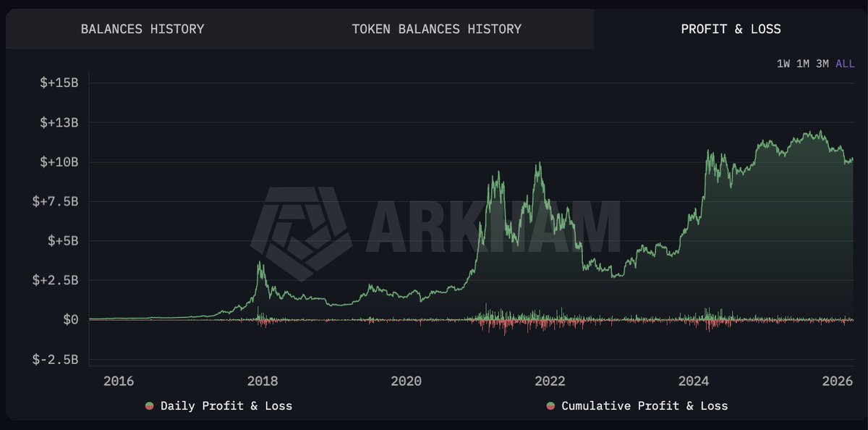The image size is (868, 430).
Task: Click the highlighted ALL time range option
Action: [843, 64]
